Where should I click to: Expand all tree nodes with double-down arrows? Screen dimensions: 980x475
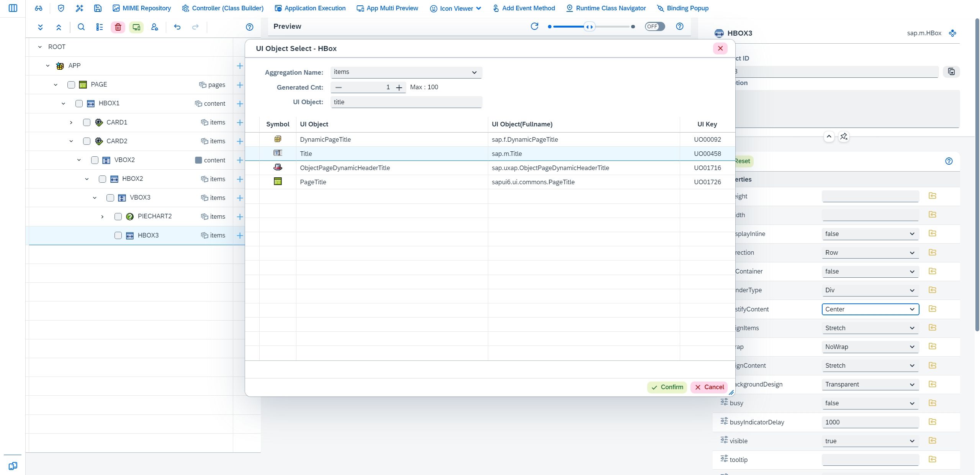[x=40, y=27]
